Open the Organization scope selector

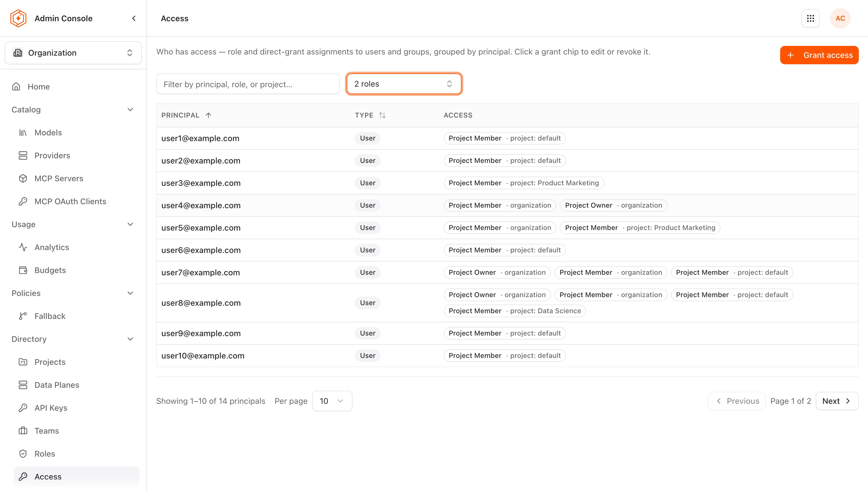pos(73,52)
